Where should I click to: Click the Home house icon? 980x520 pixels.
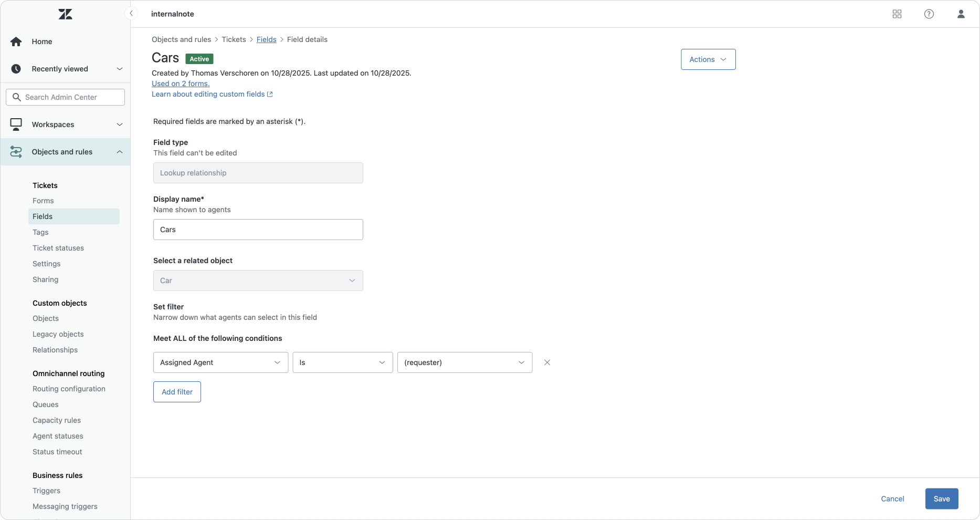[x=16, y=41]
